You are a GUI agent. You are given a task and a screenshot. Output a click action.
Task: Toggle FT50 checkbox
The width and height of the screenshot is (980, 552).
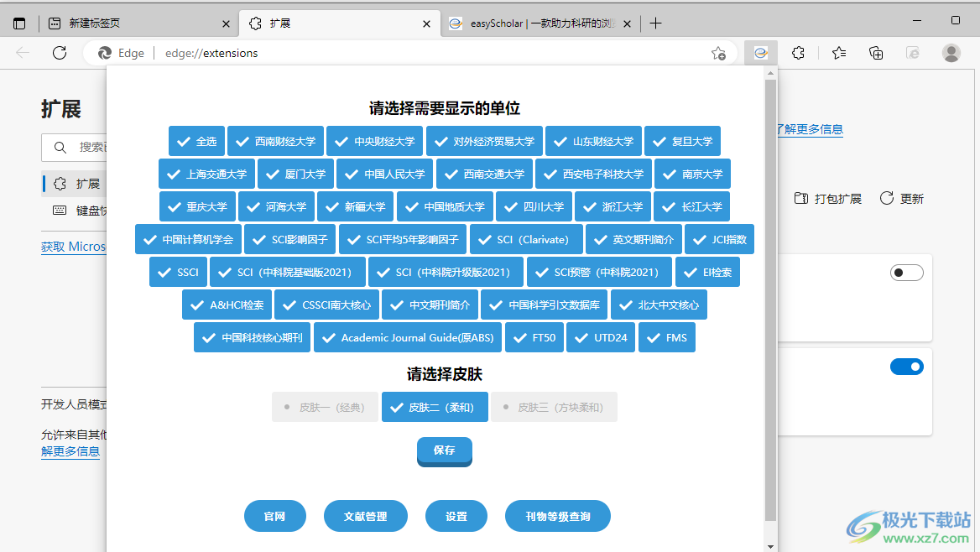(x=534, y=337)
